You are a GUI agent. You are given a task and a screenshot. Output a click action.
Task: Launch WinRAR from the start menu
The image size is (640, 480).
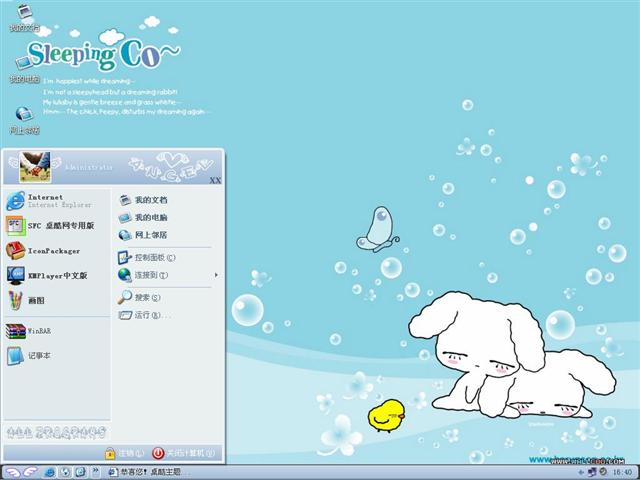click(x=56, y=331)
